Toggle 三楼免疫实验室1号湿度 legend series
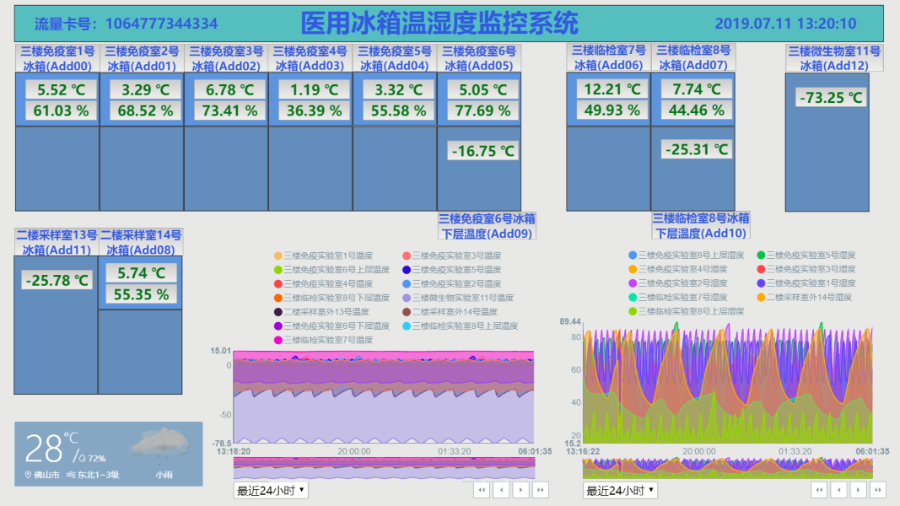The width and height of the screenshot is (900, 506). 807,283
